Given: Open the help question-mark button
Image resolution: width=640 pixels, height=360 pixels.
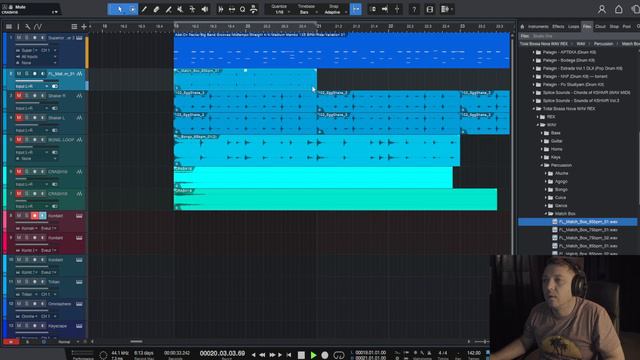Looking at the screenshot, I should [414, 9].
